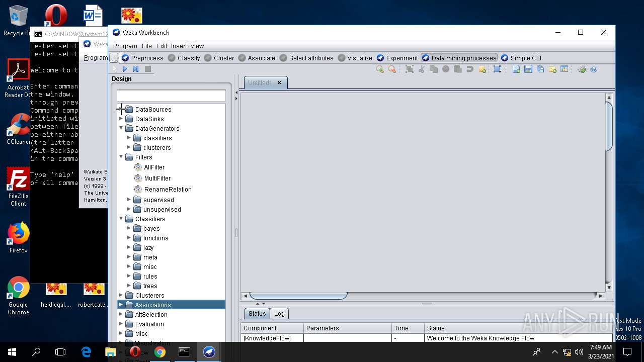Click the green gear settings icon
Screen dimensions: 644x362
582,69
